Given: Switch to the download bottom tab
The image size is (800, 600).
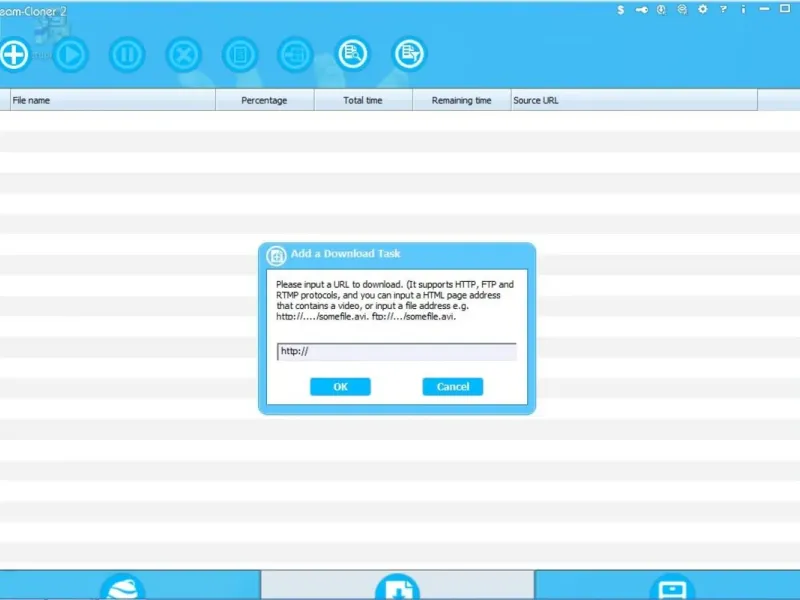Looking at the screenshot, I should tap(397, 585).
